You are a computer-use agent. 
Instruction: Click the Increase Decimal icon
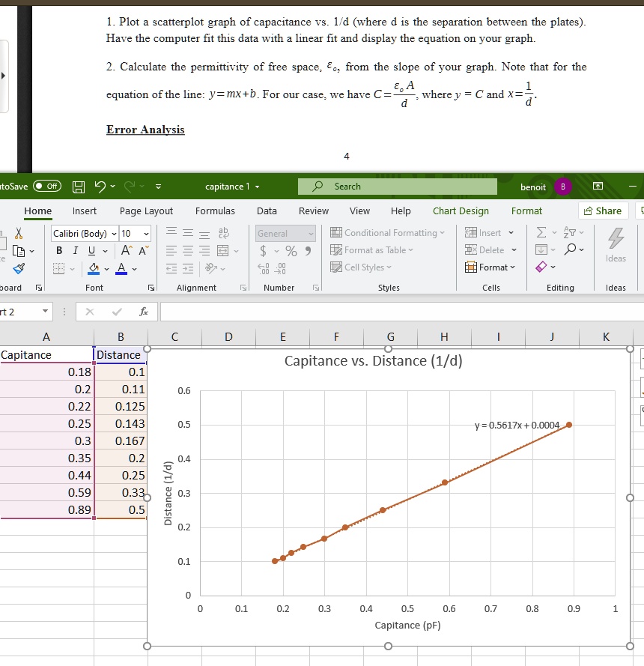(262, 268)
